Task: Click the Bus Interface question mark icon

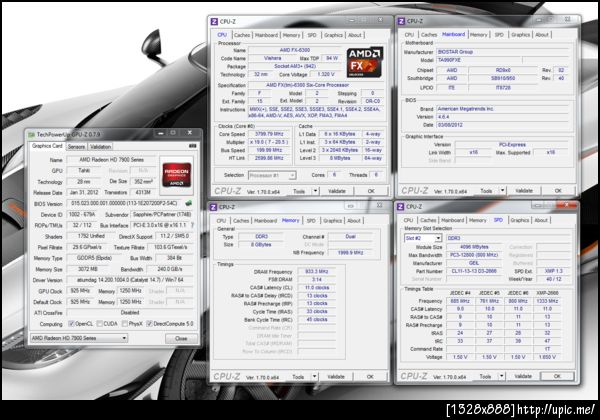Action: click(192, 225)
